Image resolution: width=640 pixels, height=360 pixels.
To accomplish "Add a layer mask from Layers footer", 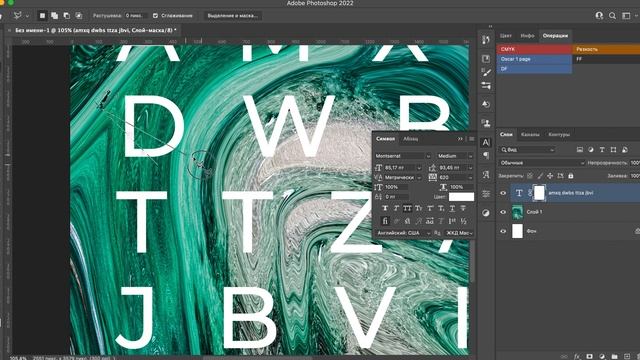I will click(589, 356).
